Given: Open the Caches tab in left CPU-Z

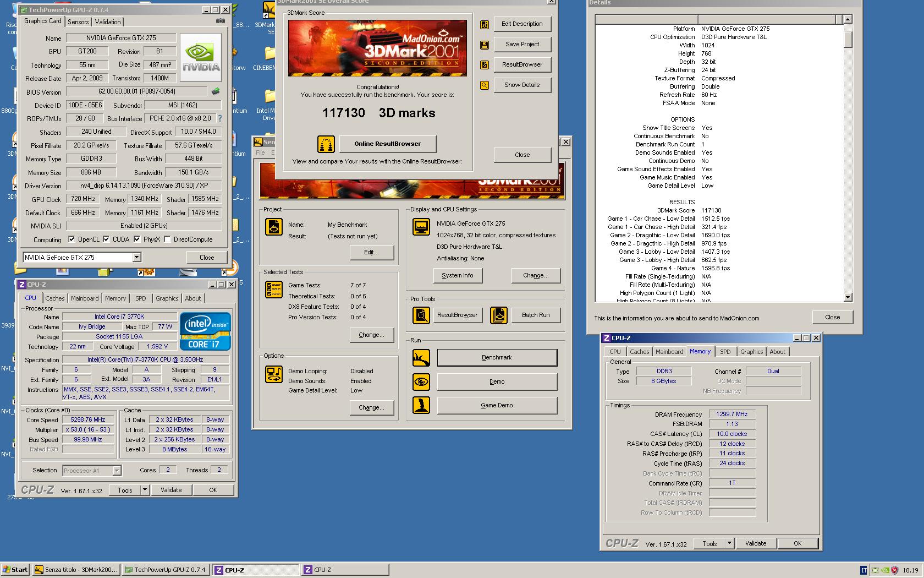Looking at the screenshot, I should pyautogui.click(x=55, y=298).
